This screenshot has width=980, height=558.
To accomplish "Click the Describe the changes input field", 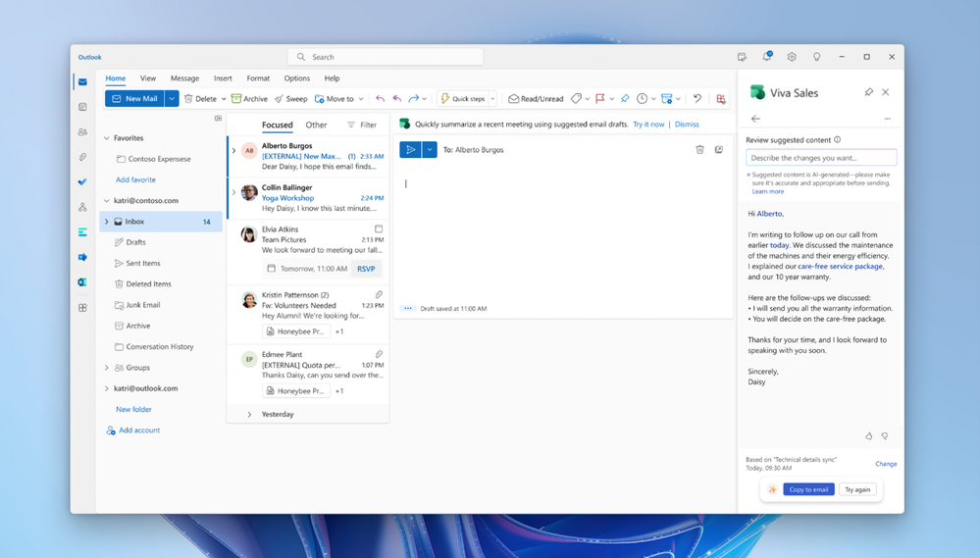I will click(x=821, y=158).
